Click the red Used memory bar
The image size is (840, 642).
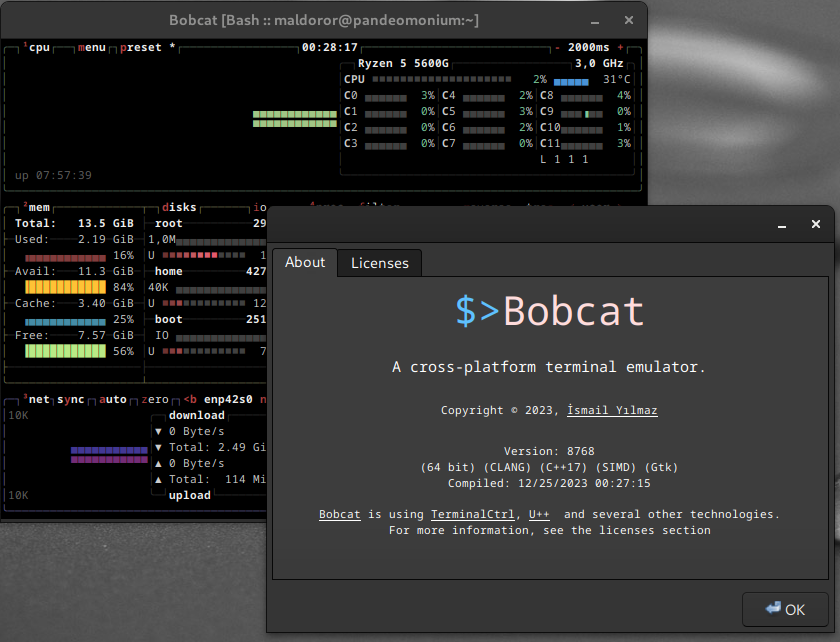coord(65,257)
